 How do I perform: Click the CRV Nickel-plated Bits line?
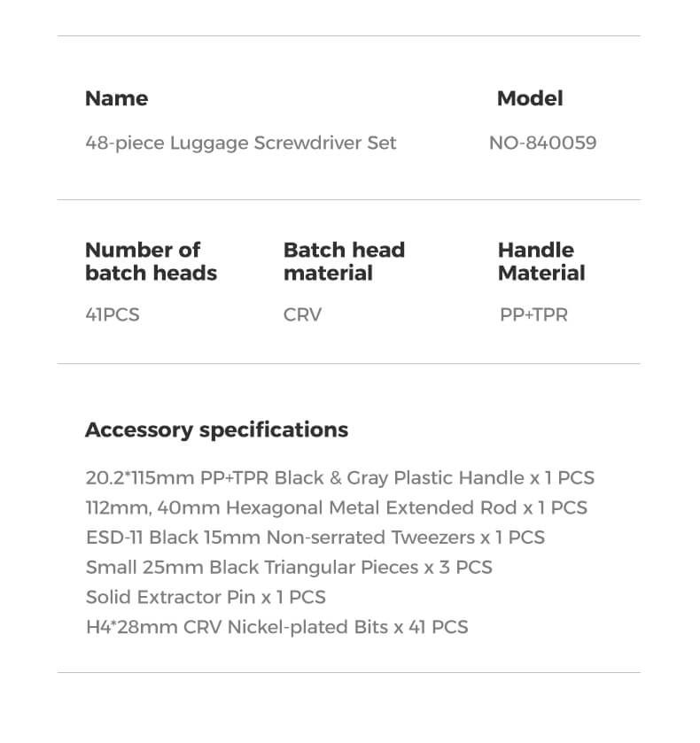(276, 627)
